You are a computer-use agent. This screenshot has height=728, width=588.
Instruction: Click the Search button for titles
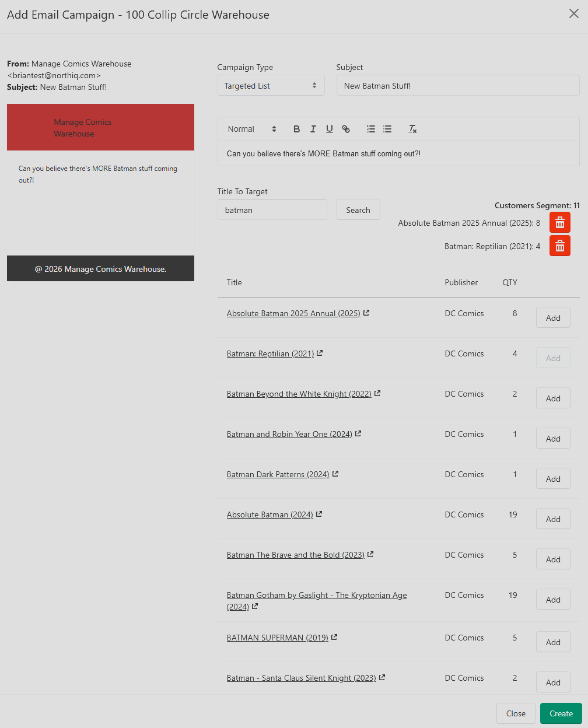click(x=358, y=210)
